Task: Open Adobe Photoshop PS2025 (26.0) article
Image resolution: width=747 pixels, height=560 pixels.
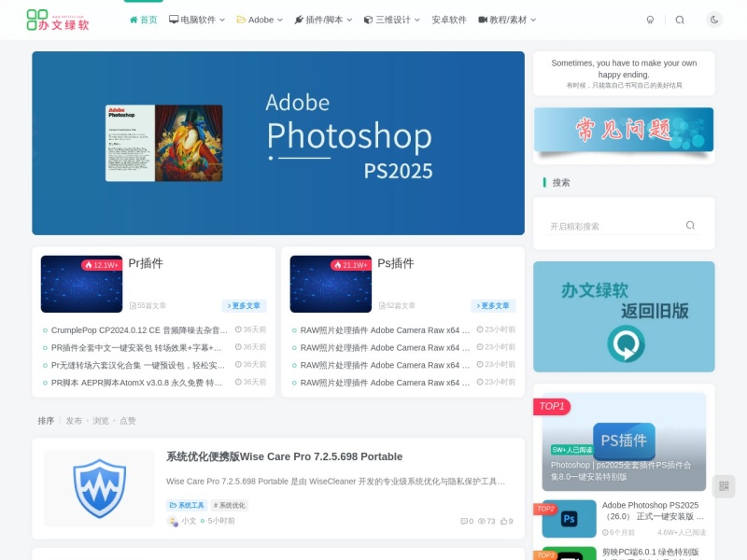Action: (x=653, y=511)
